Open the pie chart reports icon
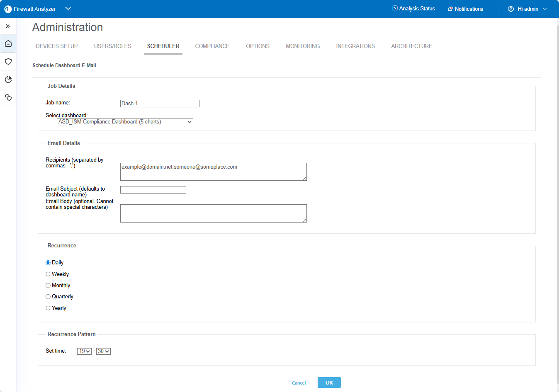The width and height of the screenshot is (559, 392). tap(8, 80)
